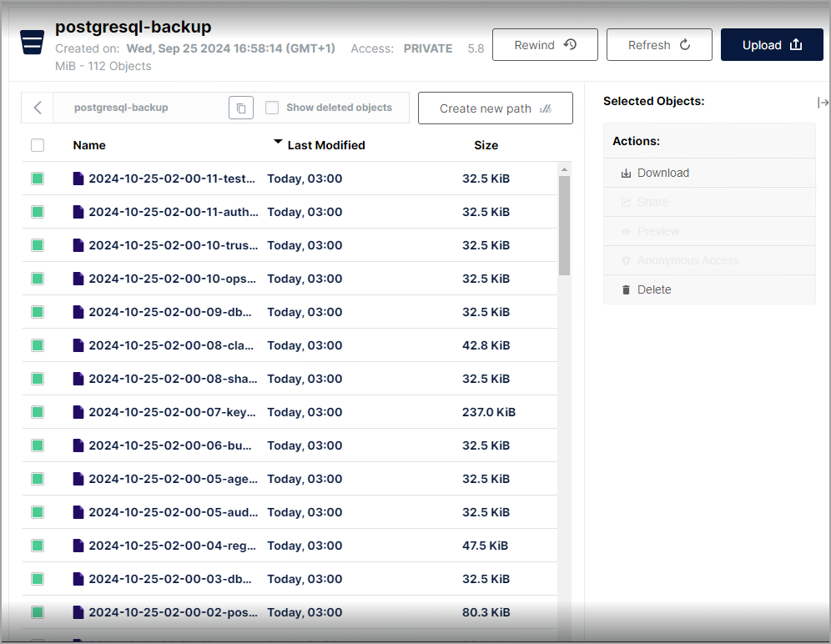Screen dimensions: 831x644
Task: Open the Rewind button
Action: click(545, 45)
